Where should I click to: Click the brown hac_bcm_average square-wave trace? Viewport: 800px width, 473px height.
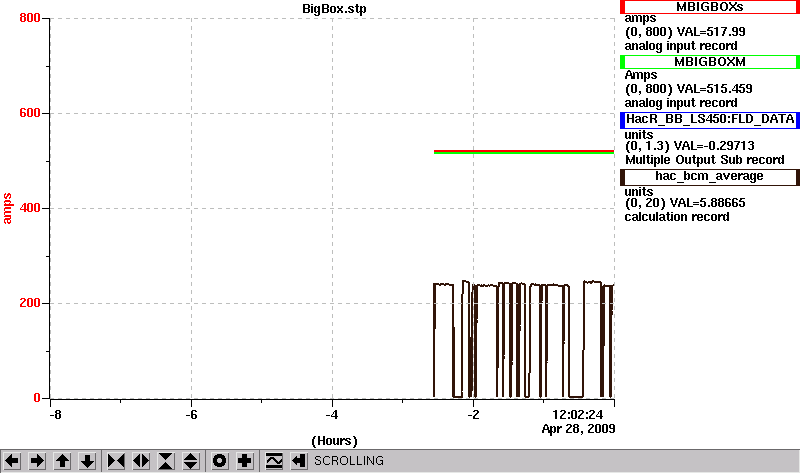tap(524, 339)
